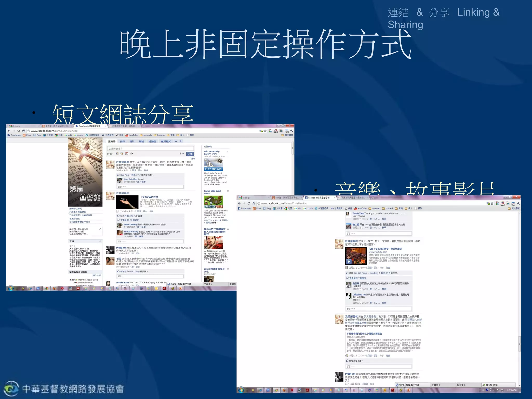This screenshot has width=532, height=399.
Task: Open 網誌 tab on Facebook page
Action: point(142,142)
